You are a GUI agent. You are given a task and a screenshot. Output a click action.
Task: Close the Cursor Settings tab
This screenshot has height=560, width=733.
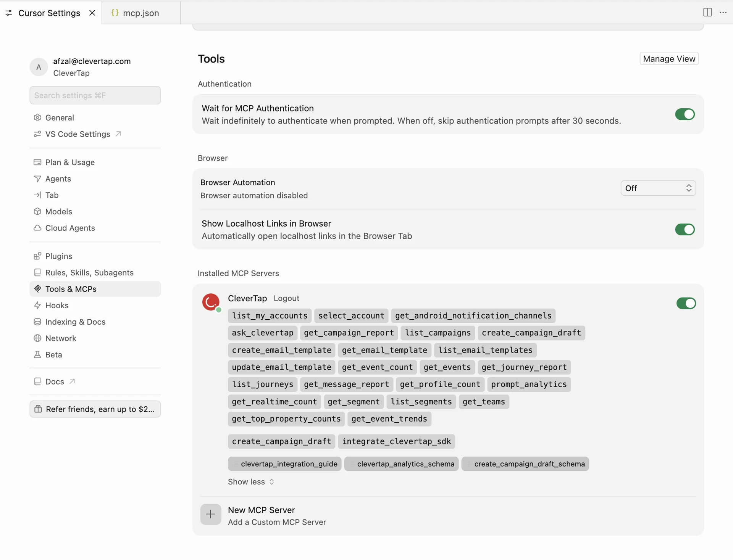click(x=92, y=13)
